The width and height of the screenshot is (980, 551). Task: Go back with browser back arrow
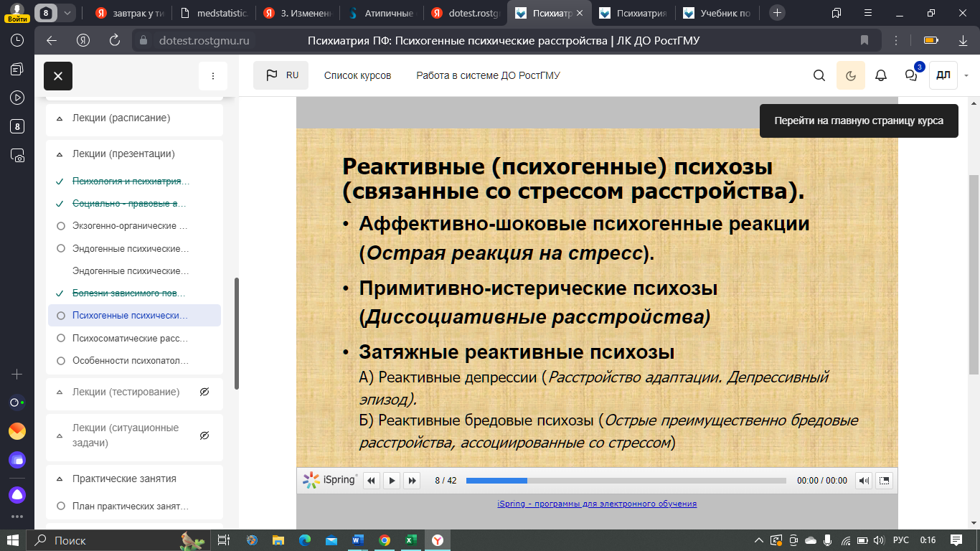(50, 40)
